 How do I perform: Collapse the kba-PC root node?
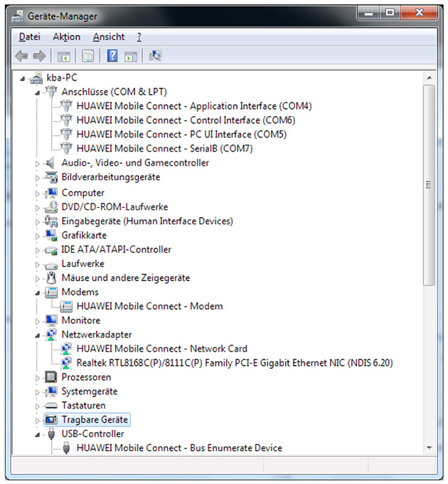22,79
